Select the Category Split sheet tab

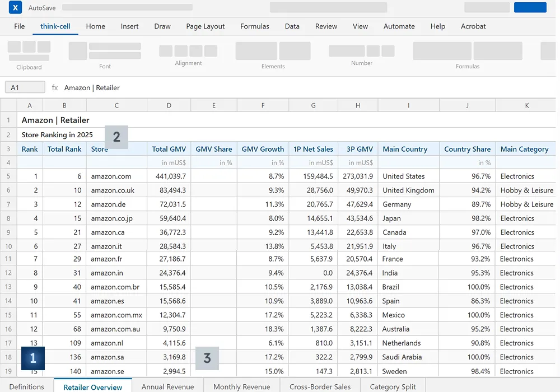[x=393, y=386]
